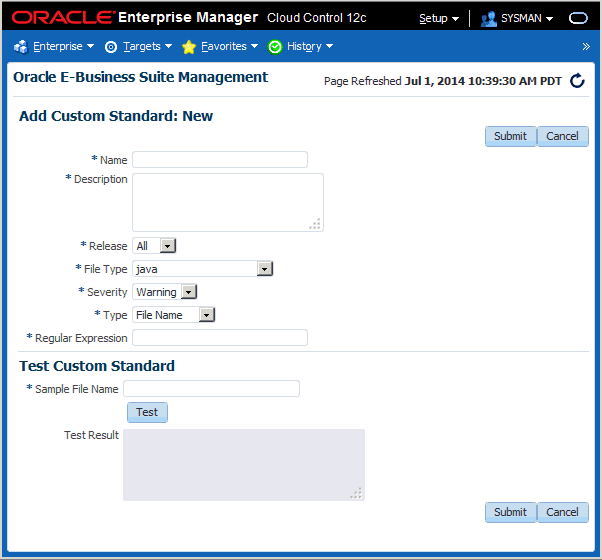Open the Favorites menu
Viewport: 602px width, 560px height.
[x=230, y=46]
